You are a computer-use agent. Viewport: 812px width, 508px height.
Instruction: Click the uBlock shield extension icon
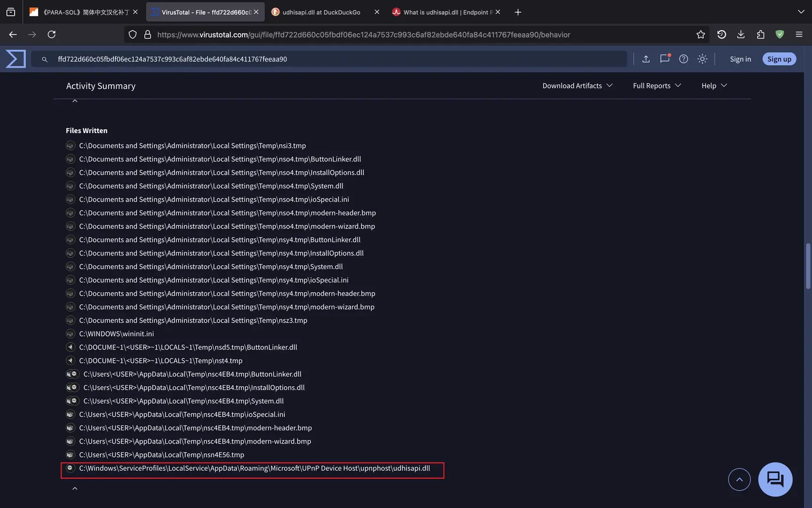click(780, 34)
